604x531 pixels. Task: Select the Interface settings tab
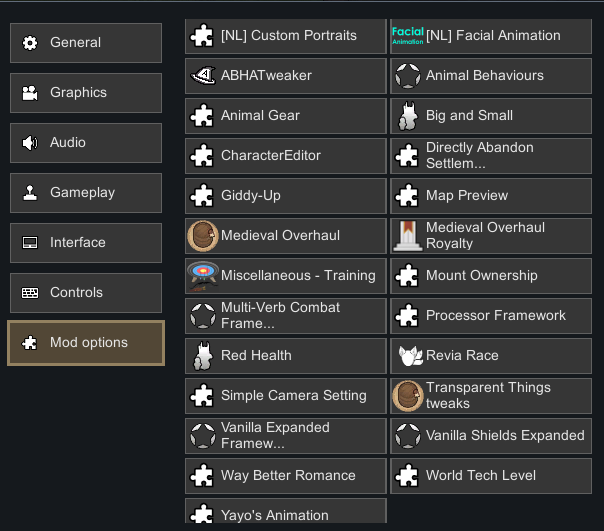click(x=86, y=243)
